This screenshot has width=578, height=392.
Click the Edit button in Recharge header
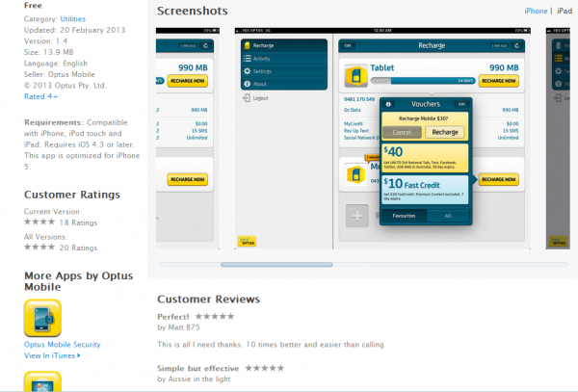[x=348, y=45]
